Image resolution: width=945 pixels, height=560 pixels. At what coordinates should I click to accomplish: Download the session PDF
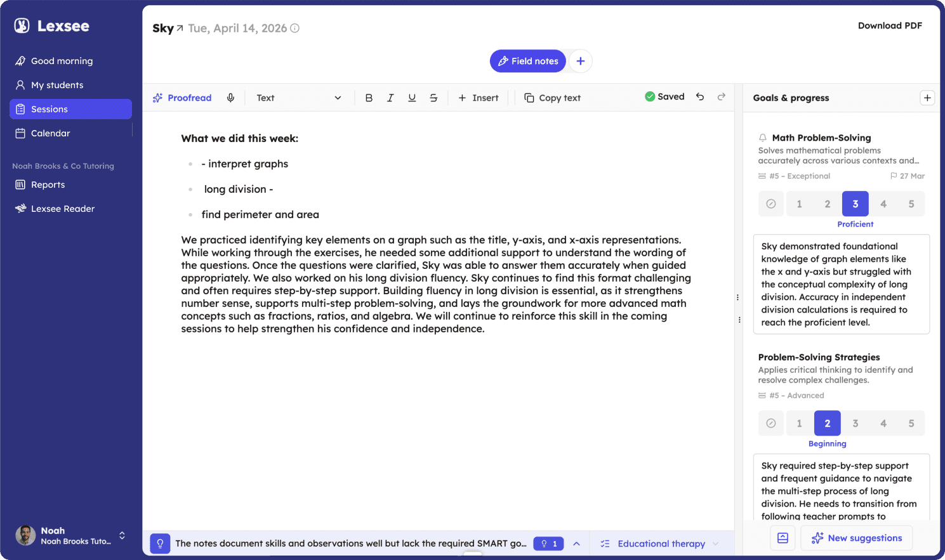(890, 25)
